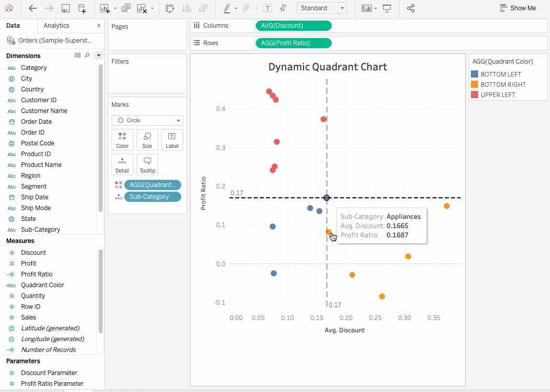Click the Dimensions list scrollbar
Viewport: 550px width, 392px height.
[101, 138]
